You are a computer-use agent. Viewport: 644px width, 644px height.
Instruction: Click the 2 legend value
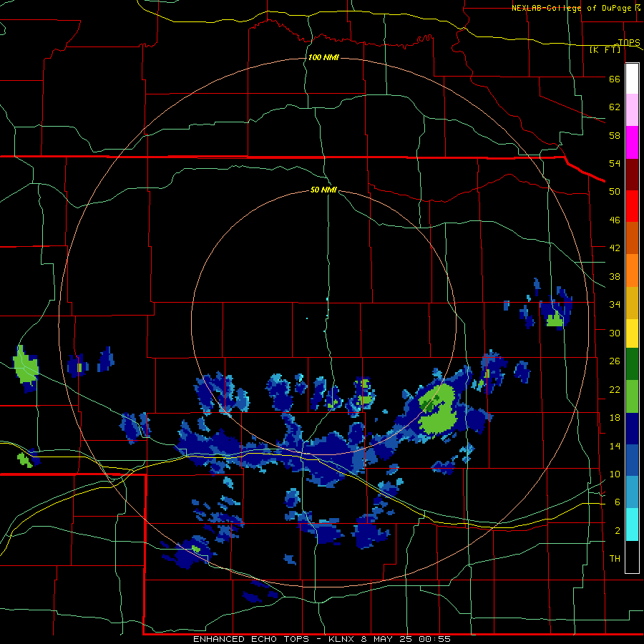click(618, 531)
